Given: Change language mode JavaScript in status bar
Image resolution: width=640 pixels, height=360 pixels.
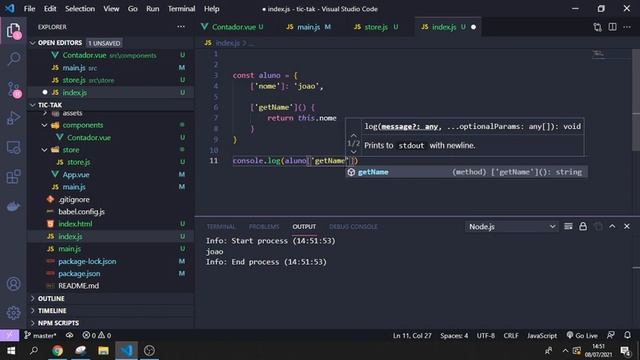Looking at the screenshot, I should point(542,336).
